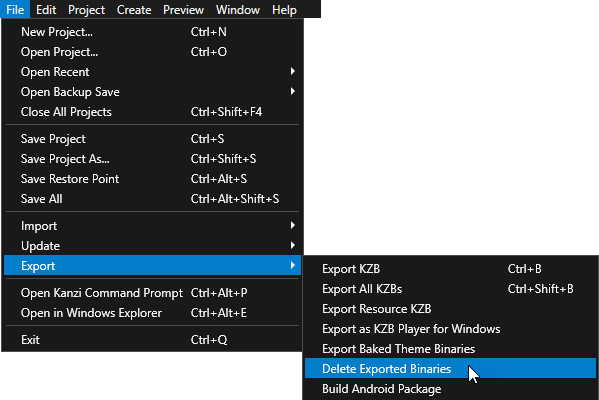
Task: Open the Window menu
Action: (x=238, y=9)
